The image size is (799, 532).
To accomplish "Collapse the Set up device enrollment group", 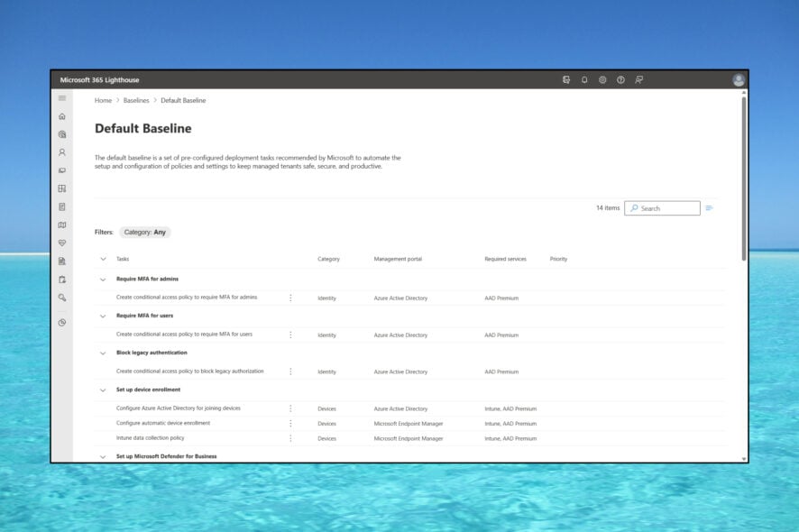I will pyautogui.click(x=103, y=390).
